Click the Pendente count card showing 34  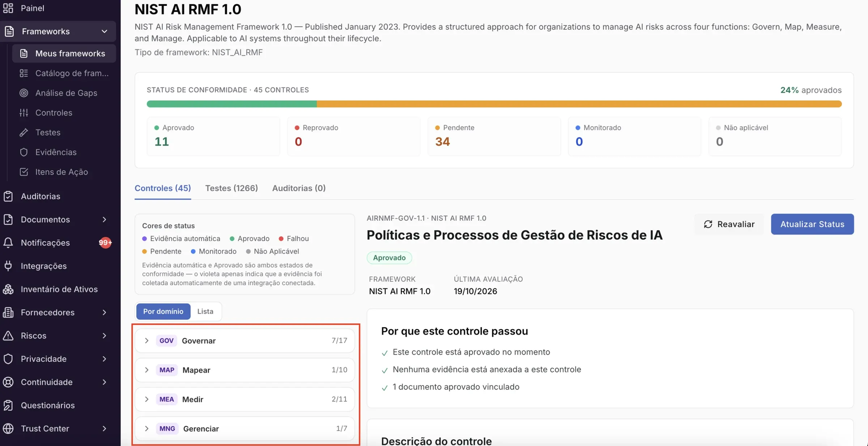coord(494,136)
